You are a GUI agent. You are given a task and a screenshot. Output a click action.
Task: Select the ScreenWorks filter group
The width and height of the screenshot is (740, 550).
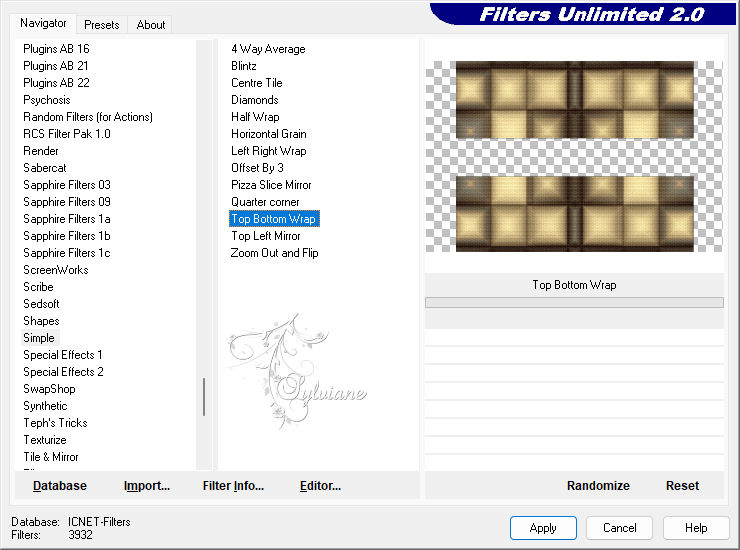56,270
